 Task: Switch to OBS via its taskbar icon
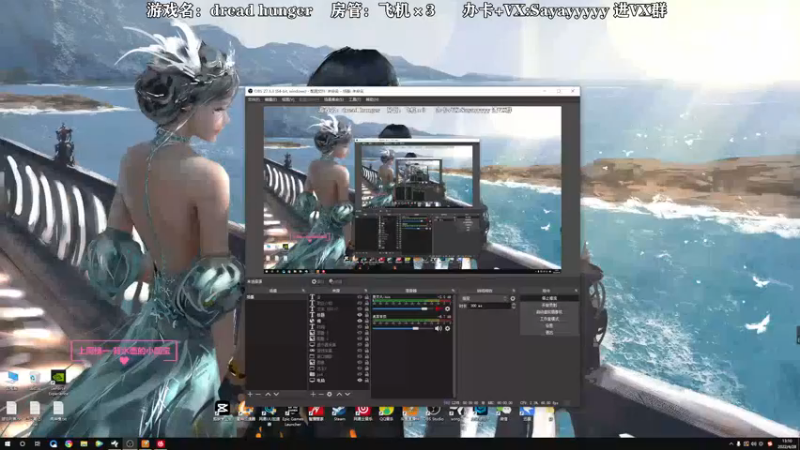point(130,444)
